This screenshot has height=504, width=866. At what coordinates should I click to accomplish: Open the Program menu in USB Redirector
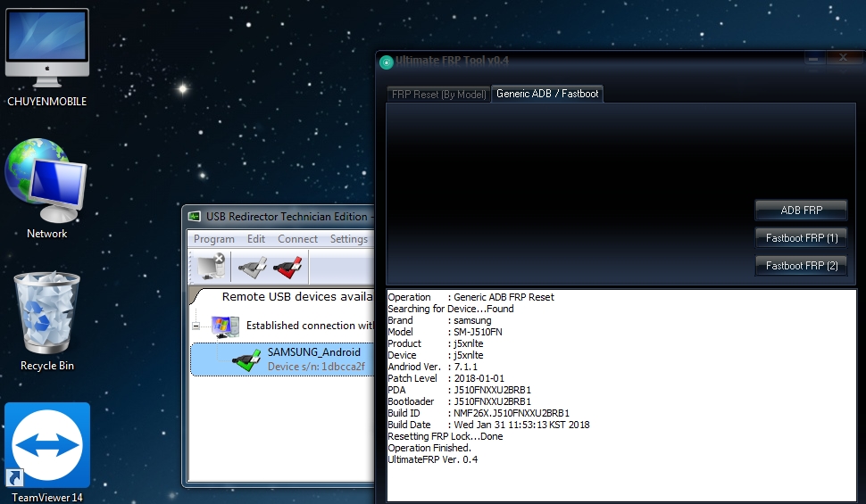pos(213,239)
